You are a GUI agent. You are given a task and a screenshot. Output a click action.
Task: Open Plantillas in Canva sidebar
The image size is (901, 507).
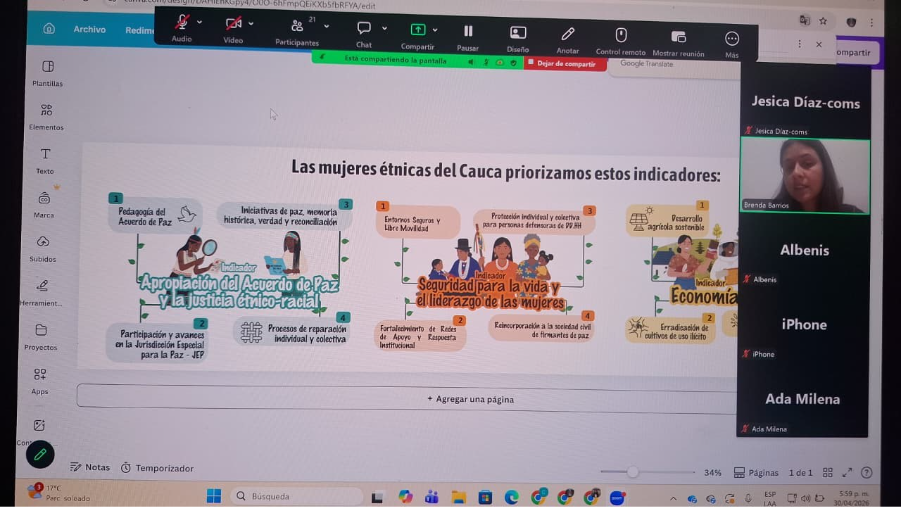48,73
